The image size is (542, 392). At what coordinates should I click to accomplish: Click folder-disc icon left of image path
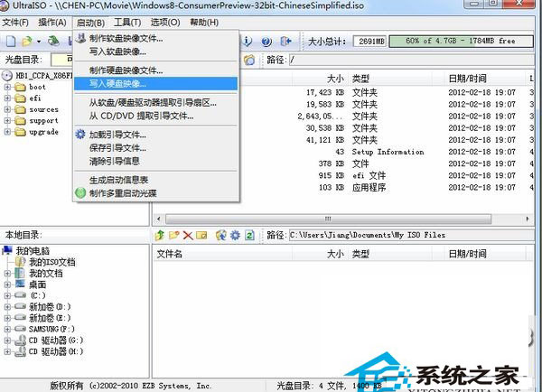pyautogui.click(x=249, y=60)
